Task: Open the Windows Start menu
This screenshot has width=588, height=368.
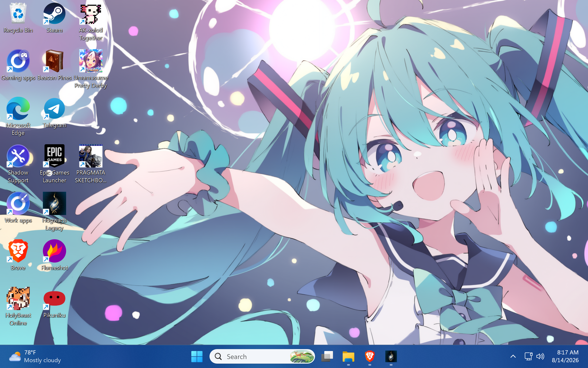Action: tap(197, 357)
